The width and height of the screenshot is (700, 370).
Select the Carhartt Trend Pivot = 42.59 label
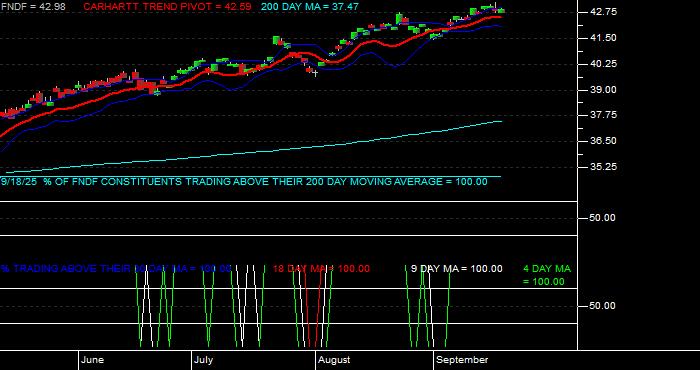point(167,7)
